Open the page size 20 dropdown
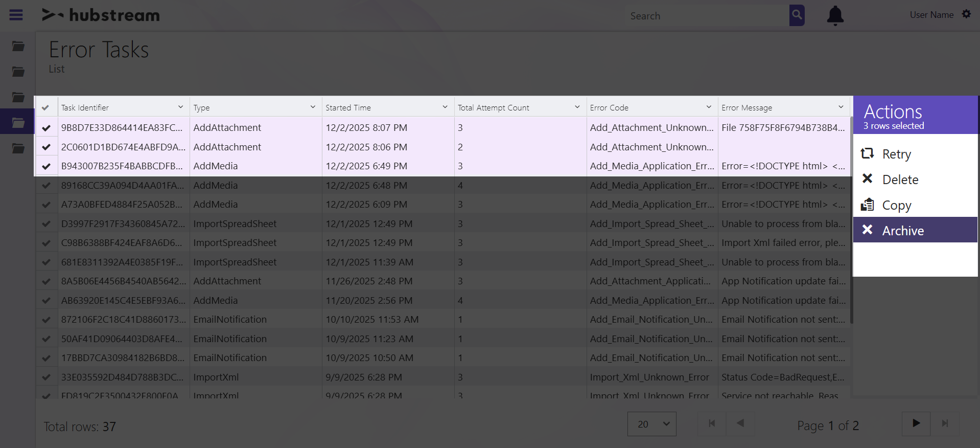Screen dimensions: 980x448 pos(652,424)
